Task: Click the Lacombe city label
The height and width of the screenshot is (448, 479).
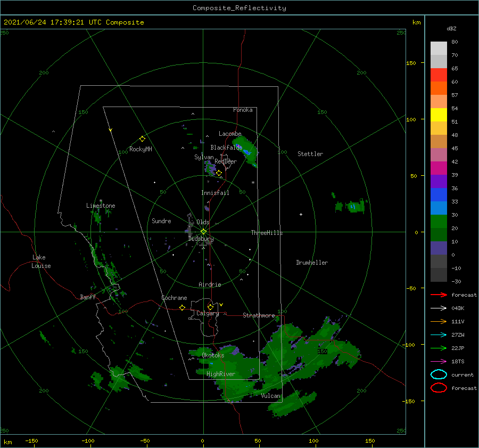Action: click(230, 134)
